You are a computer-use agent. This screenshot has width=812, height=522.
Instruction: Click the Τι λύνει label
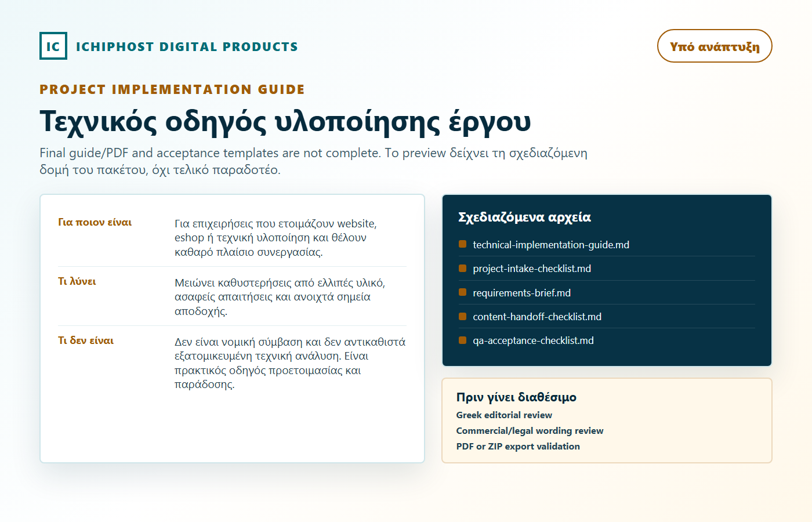(77, 281)
